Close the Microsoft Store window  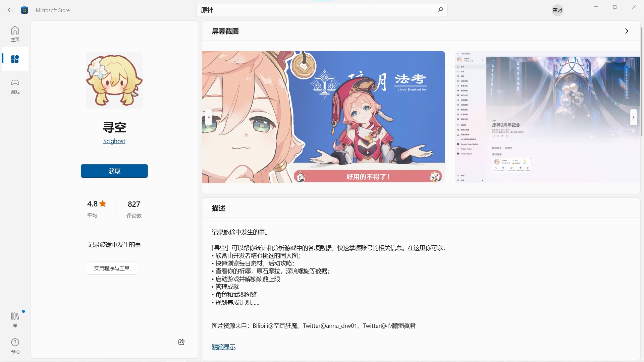pyautogui.click(x=634, y=7)
